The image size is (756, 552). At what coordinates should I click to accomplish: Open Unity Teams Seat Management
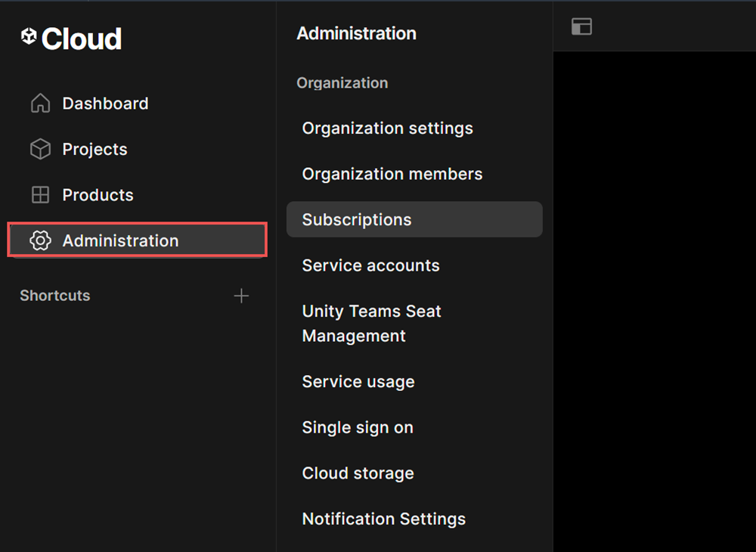click(371, 323)
